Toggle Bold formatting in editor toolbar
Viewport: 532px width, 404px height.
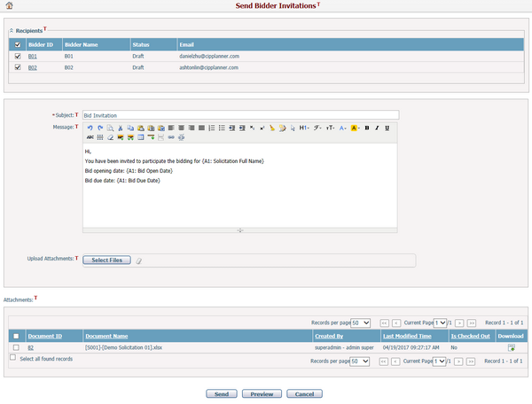coord(366,128)
